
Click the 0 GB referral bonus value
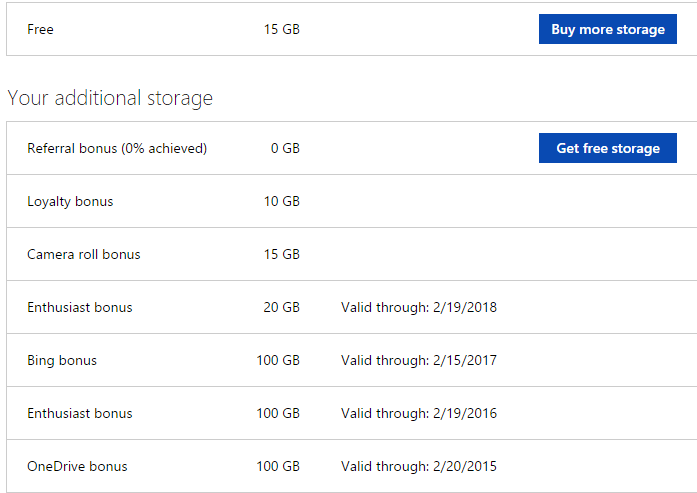coord(285,148)
